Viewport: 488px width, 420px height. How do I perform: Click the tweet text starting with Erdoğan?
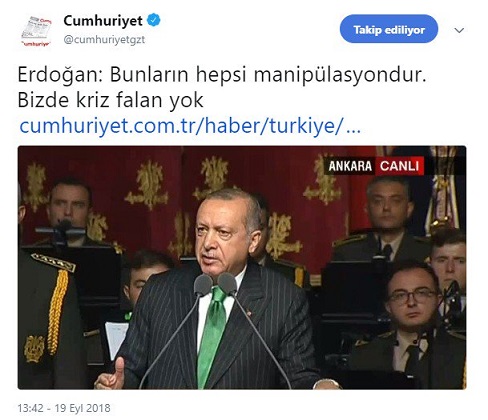click(x=222, y=87)
